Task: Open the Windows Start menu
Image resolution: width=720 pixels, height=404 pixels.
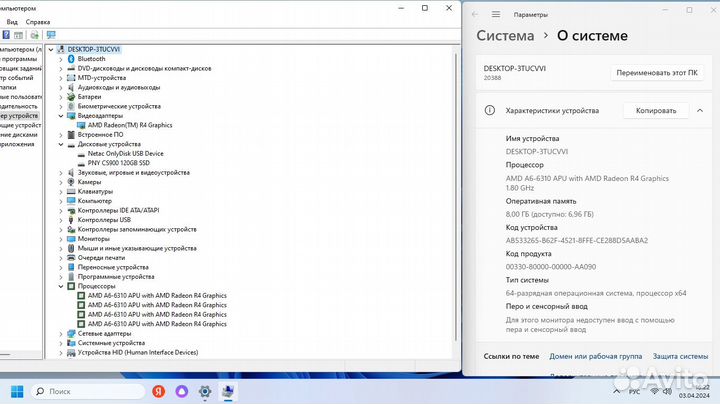Action: coord(17,392)
